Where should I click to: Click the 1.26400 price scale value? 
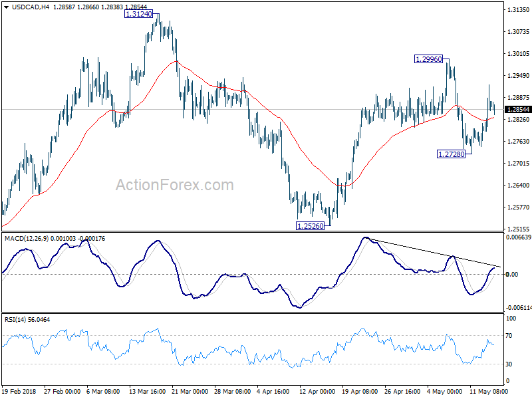tap(518, 186)
